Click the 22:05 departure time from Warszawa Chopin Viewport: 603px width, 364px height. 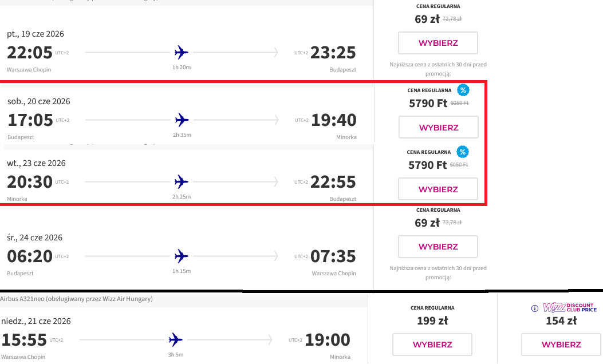point(30,53)
